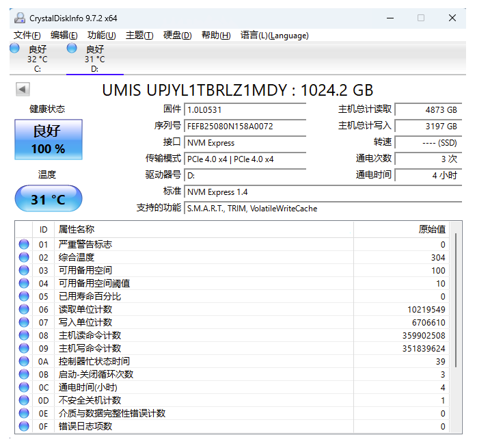This screenshot has height=448, width=477.
Task: Go to previous disk with left arrow button
Action: (x=23, y=89)
